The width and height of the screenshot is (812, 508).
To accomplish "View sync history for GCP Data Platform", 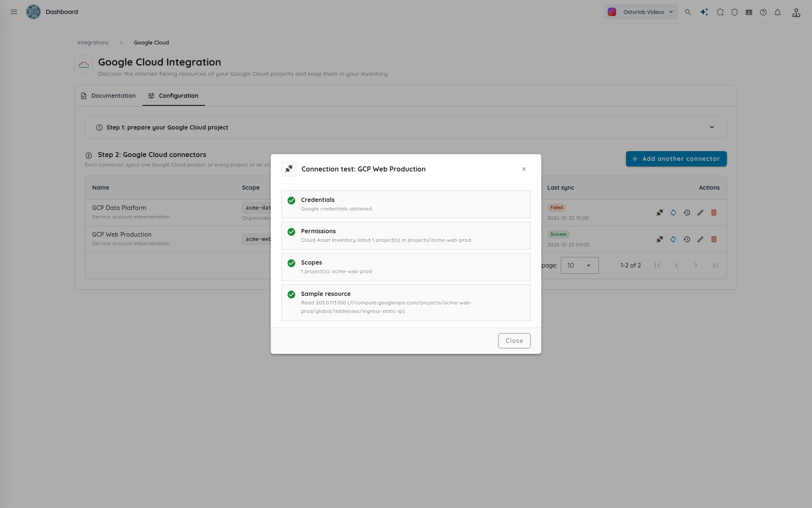I will (687, 213).
